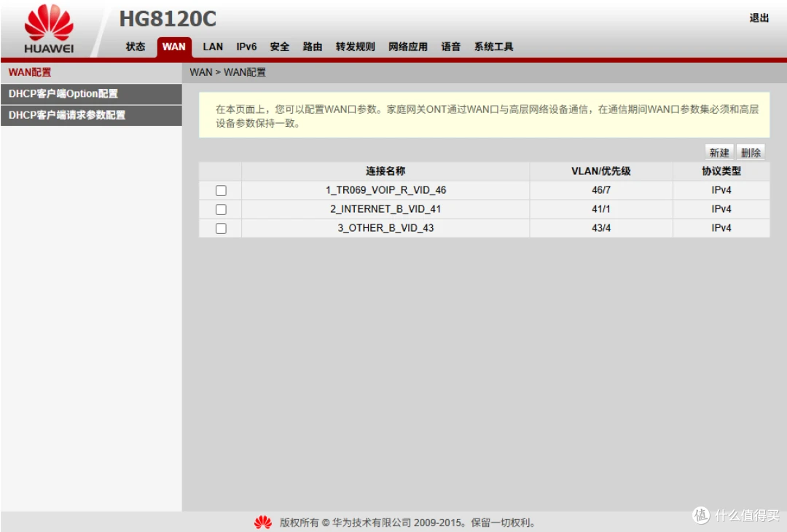Open DHCP客户端请求参数配置 sidebar item
The width and height of the screenshot is (787, 532).
pos(91,115)
